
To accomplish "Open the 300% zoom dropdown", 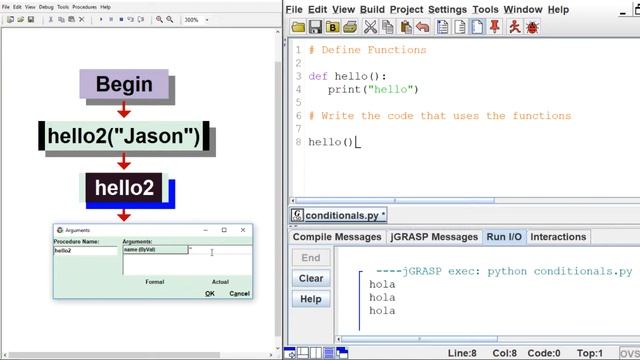I will 207,20.
